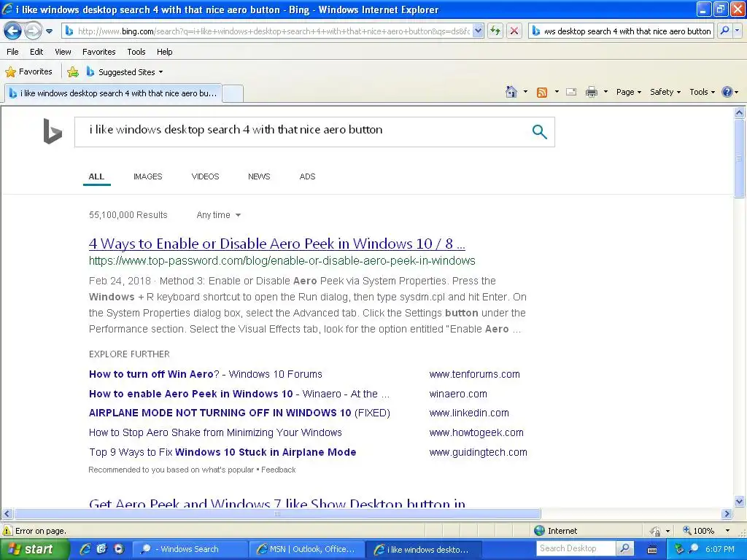Screen dimensions: 747x560
Task: Click the Home icon in command bar
Action: pos(511,92)
